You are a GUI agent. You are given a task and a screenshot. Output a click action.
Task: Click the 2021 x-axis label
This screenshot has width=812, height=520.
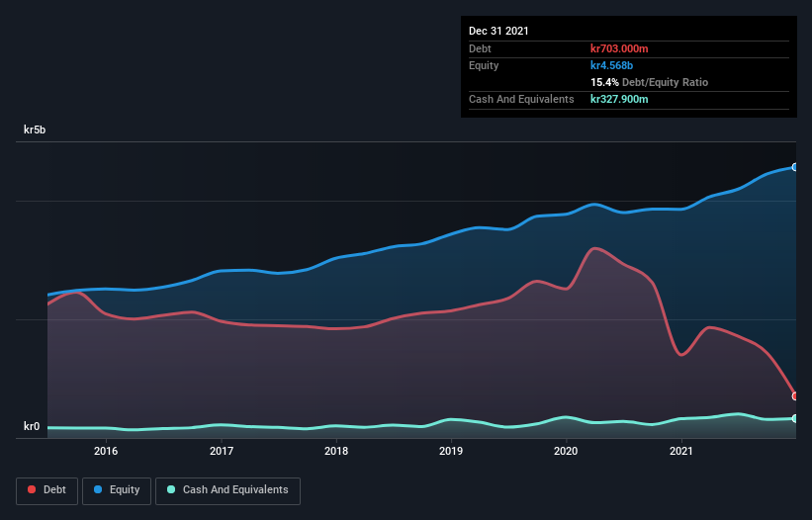point(681,451)
